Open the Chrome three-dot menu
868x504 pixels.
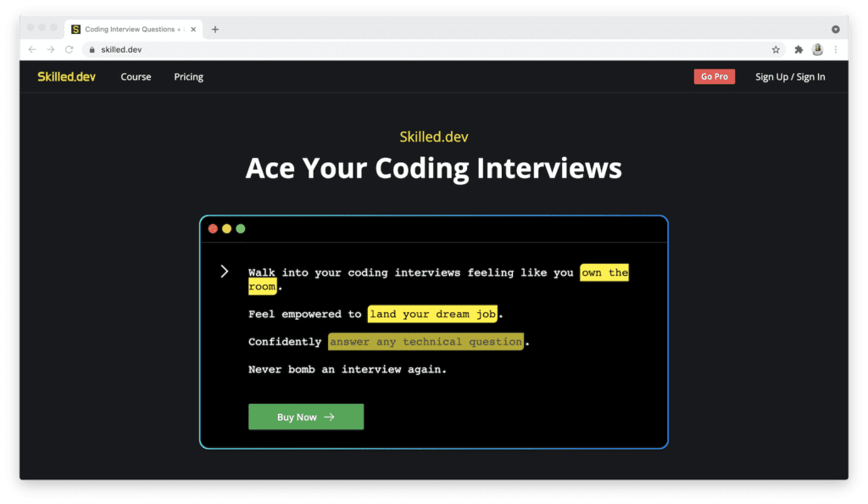(835, 50)
